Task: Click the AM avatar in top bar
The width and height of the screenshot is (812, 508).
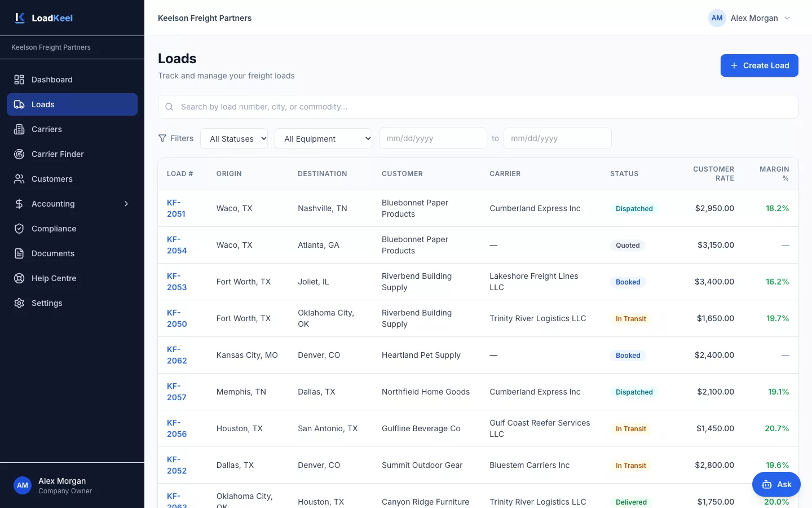Action: [717, 18]
